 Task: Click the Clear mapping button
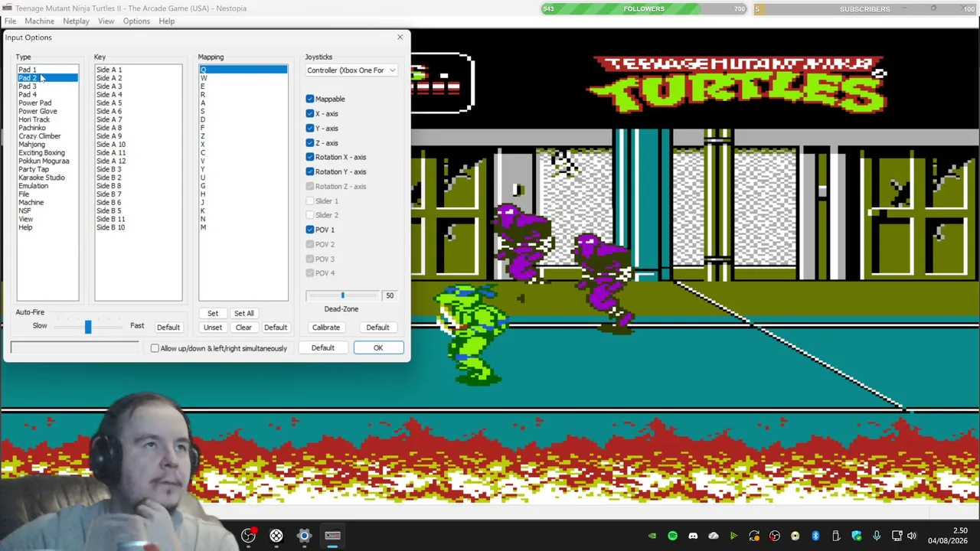pyautogui.click(x=243, y=328)
